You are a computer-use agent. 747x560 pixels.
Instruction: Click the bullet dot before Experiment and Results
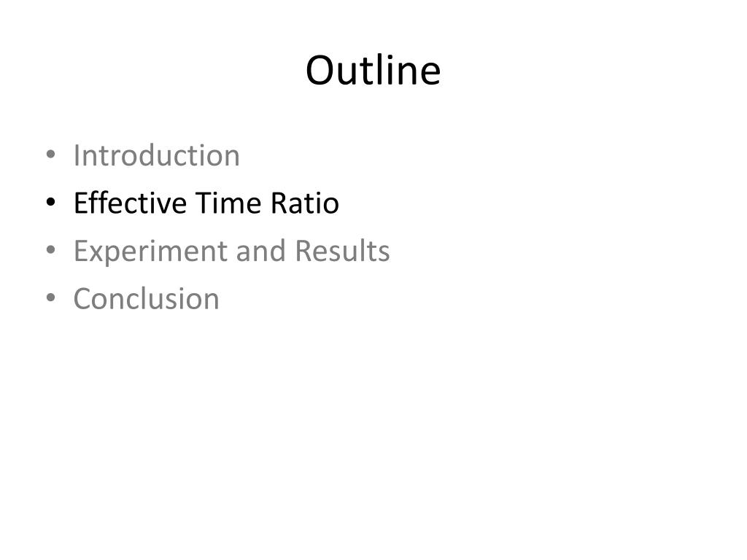[x=50, y=250]
